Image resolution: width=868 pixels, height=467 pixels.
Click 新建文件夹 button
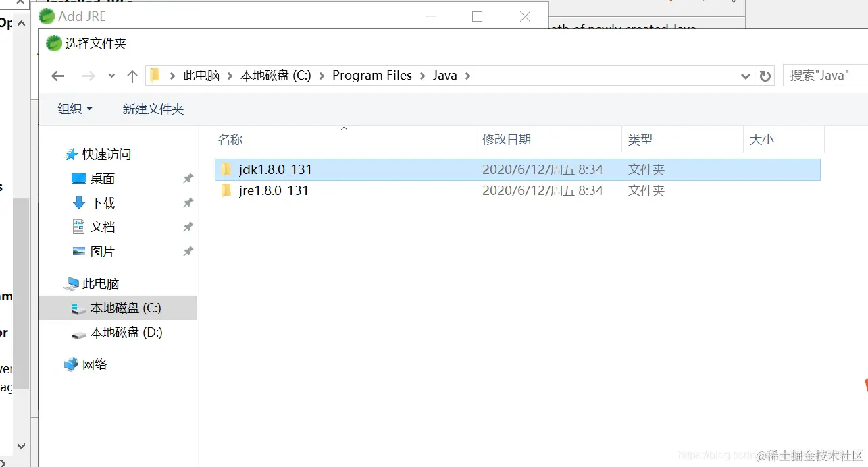(x=153, y=109)
